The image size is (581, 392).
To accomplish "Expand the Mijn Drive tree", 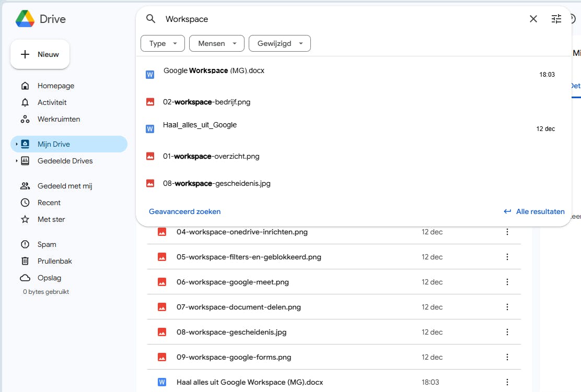I will [x=17, y=144].
